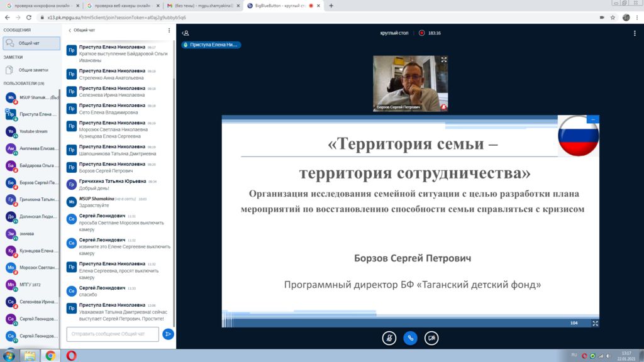
Task: Open Opera browser from the Windows taskbar
Action: coord(71,355)
